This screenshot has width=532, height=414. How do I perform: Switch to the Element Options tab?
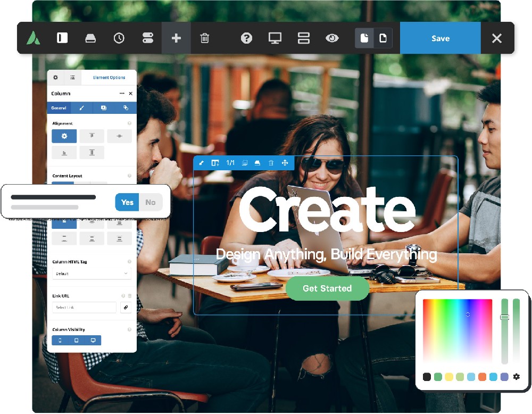pos(109,78)
